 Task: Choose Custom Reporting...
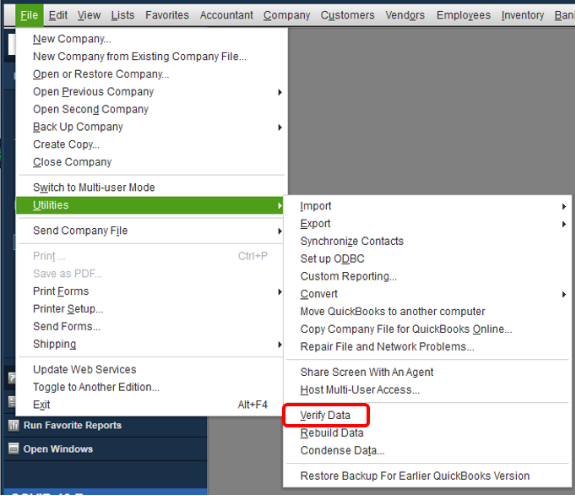(348, 276)
